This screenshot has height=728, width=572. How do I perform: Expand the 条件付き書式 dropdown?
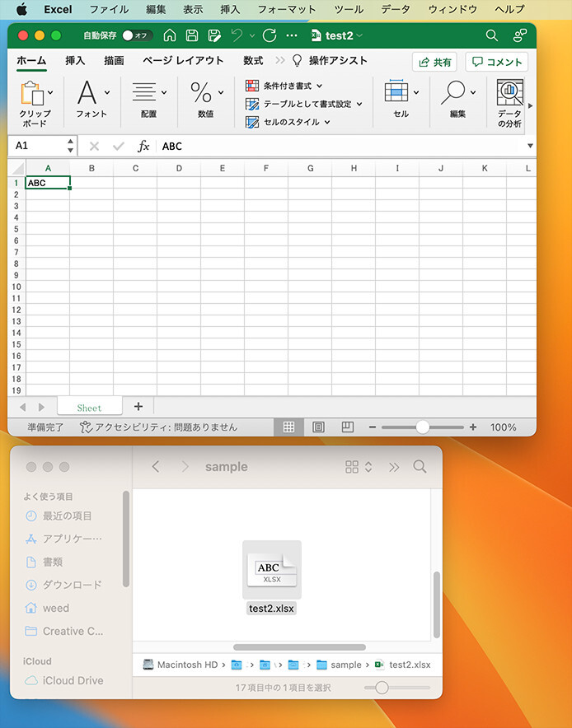[319, 86]
